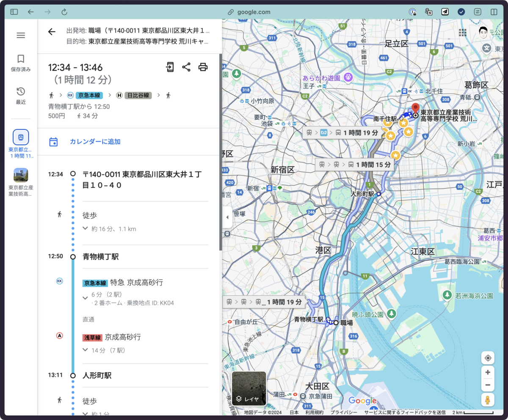Go back in browser history
Image resolution: width=508 pixels, height=420 pixels.
tap(30, 12)
